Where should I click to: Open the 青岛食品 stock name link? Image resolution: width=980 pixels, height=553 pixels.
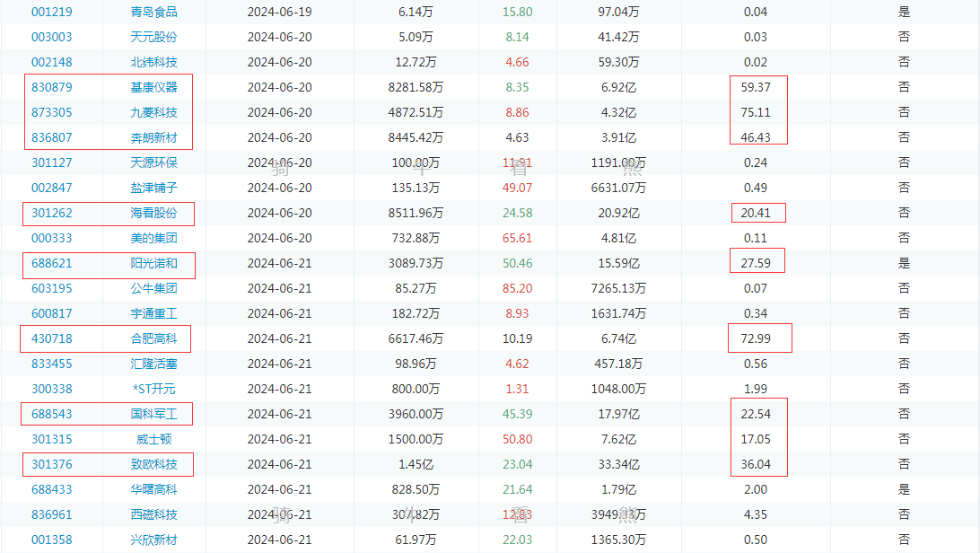pyautogui.click(x=153, y=12)
